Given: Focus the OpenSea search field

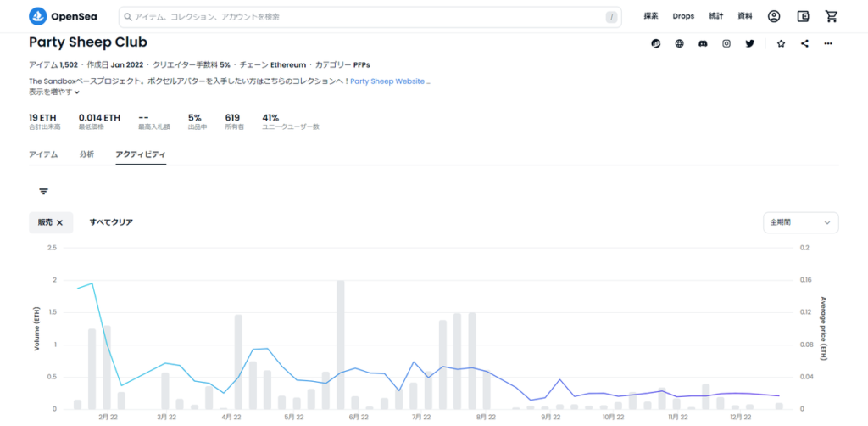Looking at the screenshot, I should [x=364, y=16].
